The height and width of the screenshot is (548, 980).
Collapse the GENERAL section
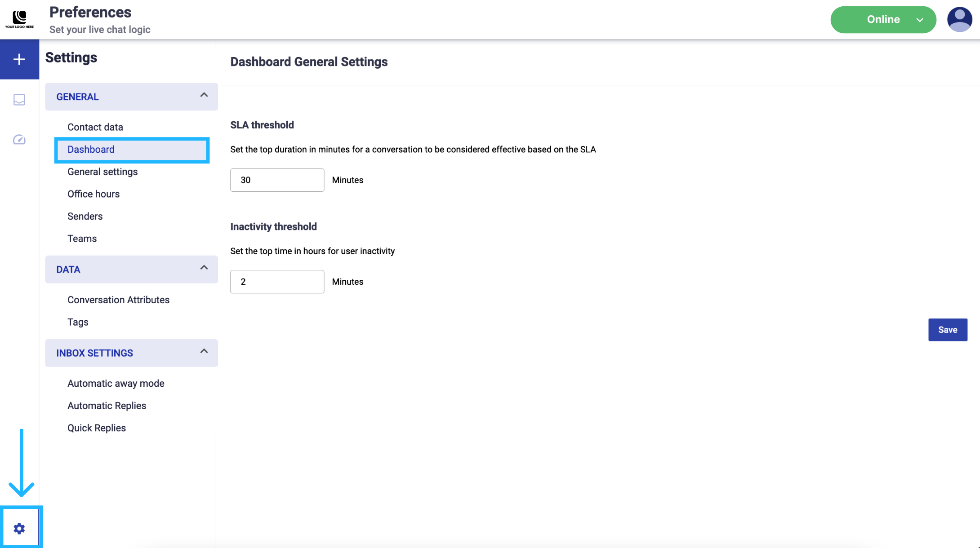pyautogui.click(x=204, y=95)
